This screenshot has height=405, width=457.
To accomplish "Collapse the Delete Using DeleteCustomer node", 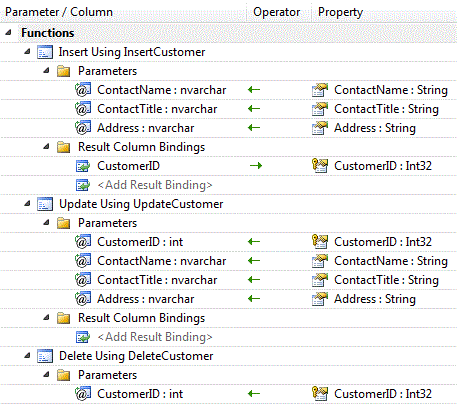I will point(27,356).
